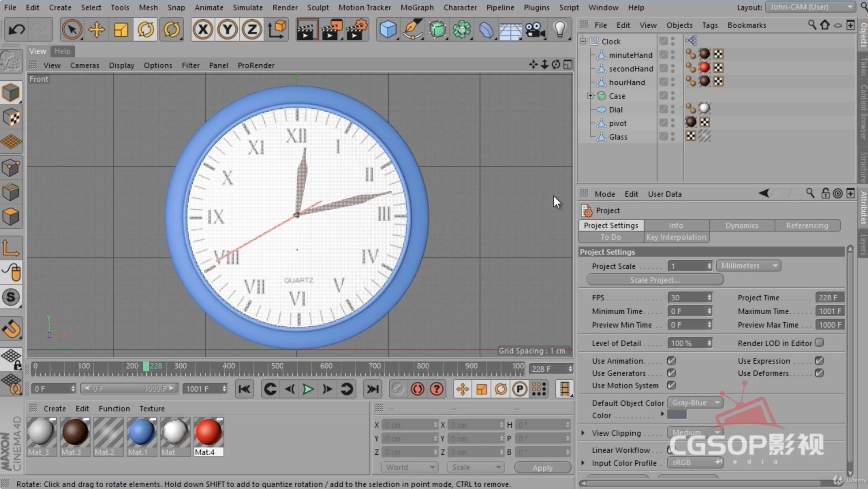Click the Scale Project button
Image resolution: width=868 pixels, height=489 pixels.
click(654, 280)
